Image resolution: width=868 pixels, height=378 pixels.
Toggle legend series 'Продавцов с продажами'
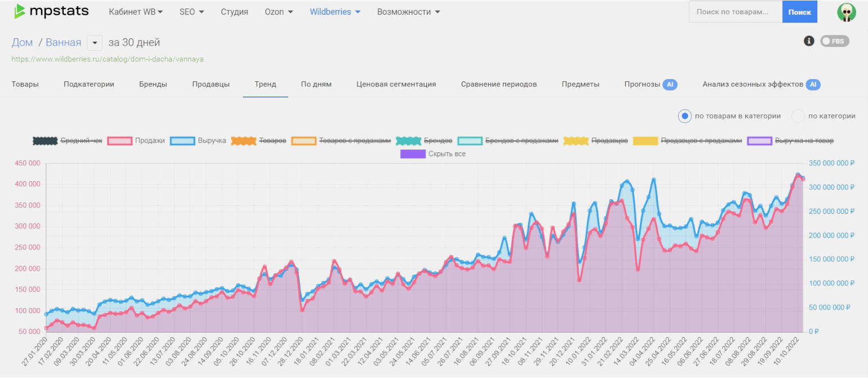point(688,140)
